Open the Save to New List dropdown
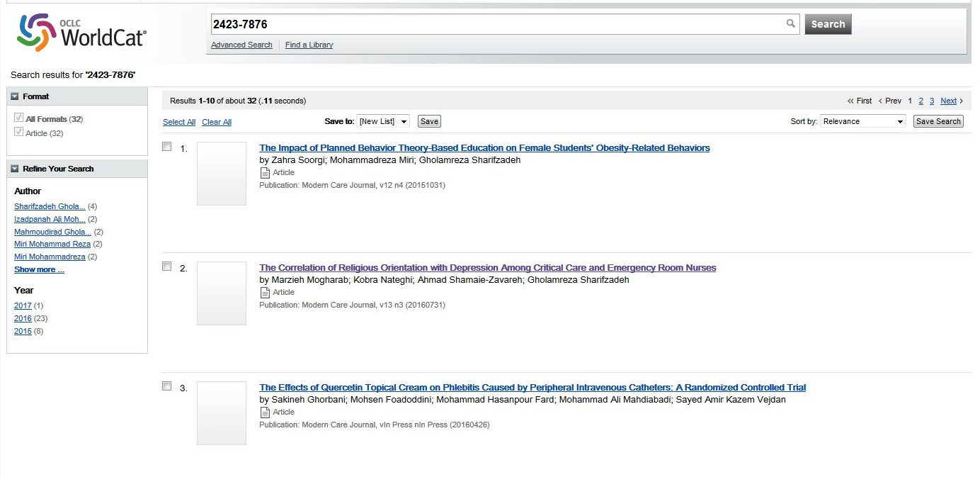The image size is (980, 477). 383,121
